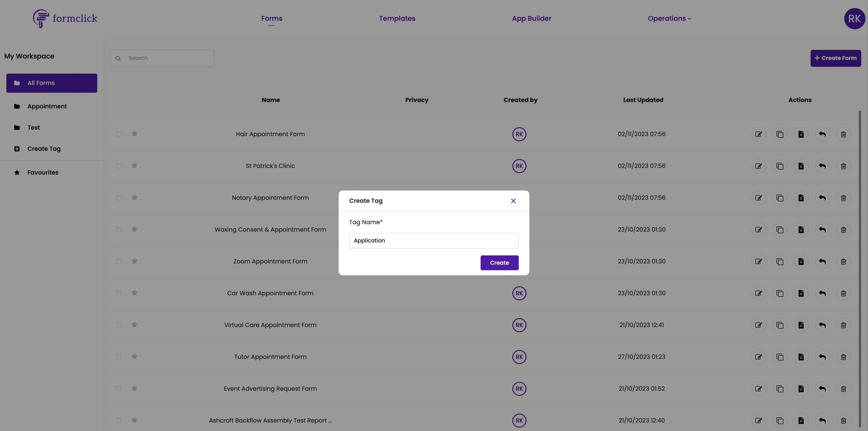Delete the Hair Appointment Form
The height and width of the screenshot is (431, 868).
[843, 134]
